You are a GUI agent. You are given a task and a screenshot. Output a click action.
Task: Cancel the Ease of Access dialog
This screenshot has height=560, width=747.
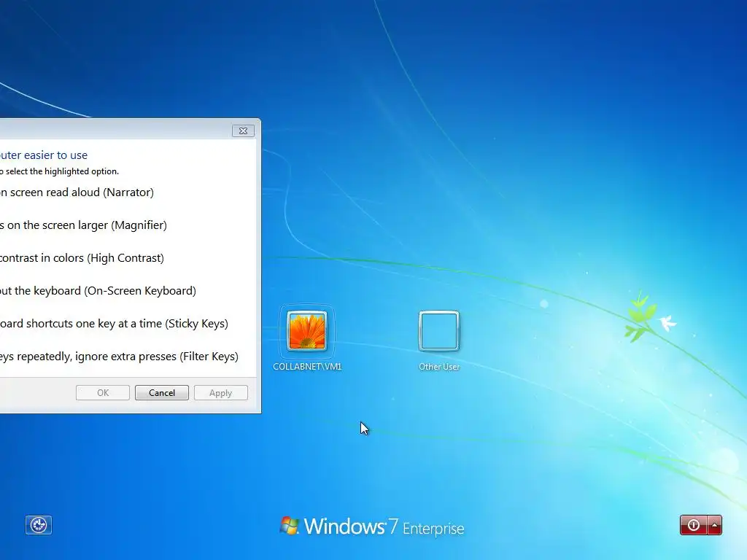[x=162, y=393]
